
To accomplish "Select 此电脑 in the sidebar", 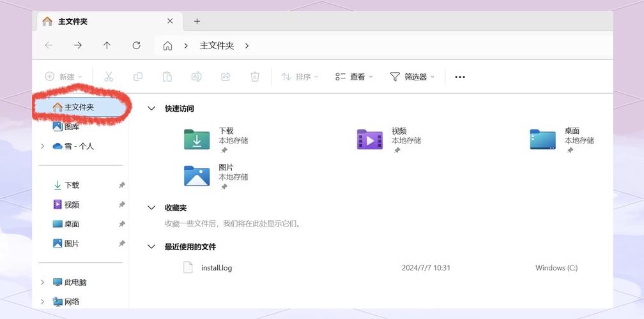I will [x=70, y=282].
